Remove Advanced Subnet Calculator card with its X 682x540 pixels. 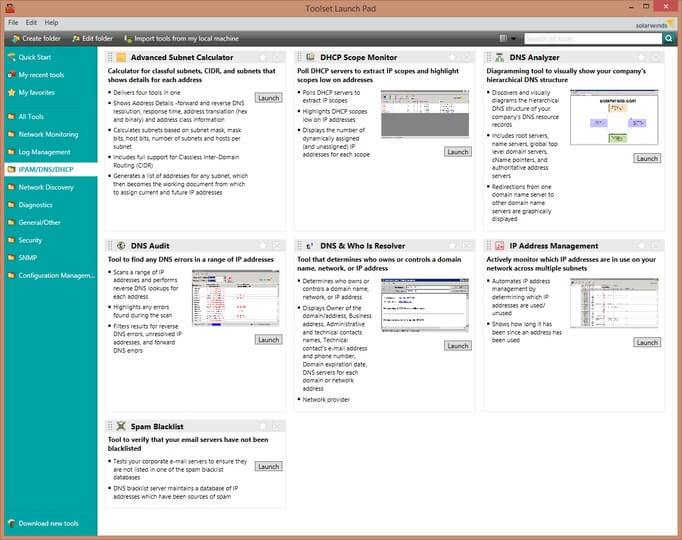coord(277,57)
